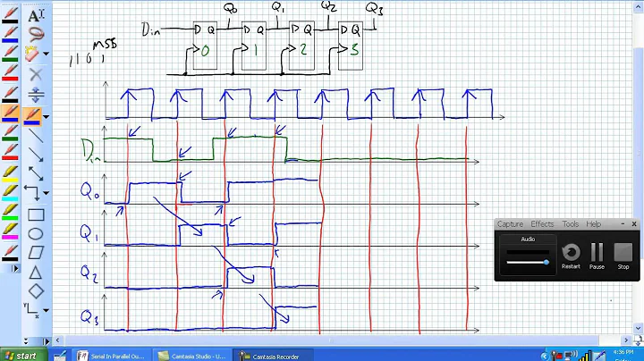Open Tools menu in Camtasia Recorder
644x361 pixels.
(x=570, y=224)
